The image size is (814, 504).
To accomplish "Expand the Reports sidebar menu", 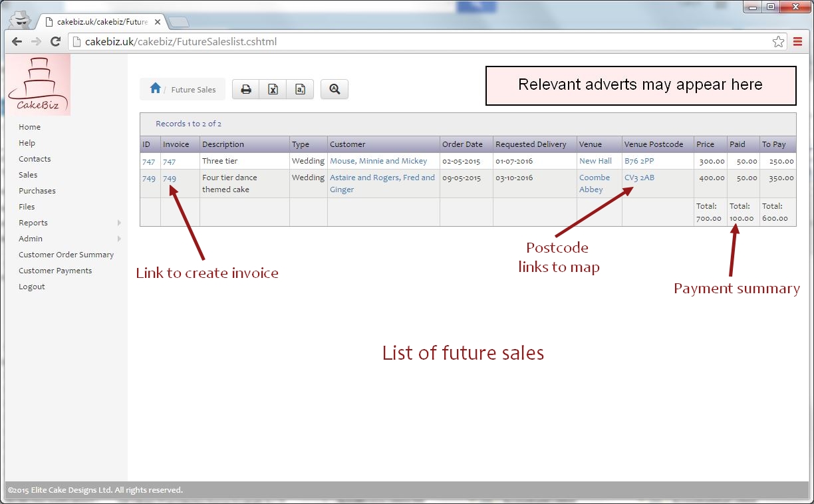I will coord(33,223).
